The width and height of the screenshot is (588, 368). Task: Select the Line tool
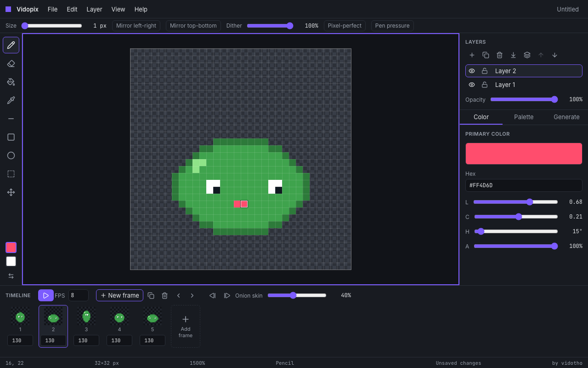11,119
